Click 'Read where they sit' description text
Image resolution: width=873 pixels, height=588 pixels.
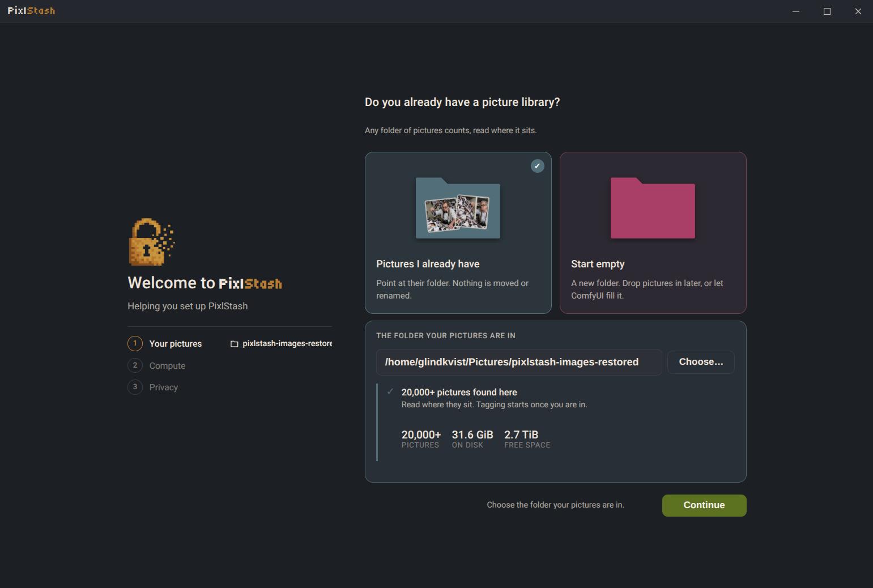(x=495, y=404)
